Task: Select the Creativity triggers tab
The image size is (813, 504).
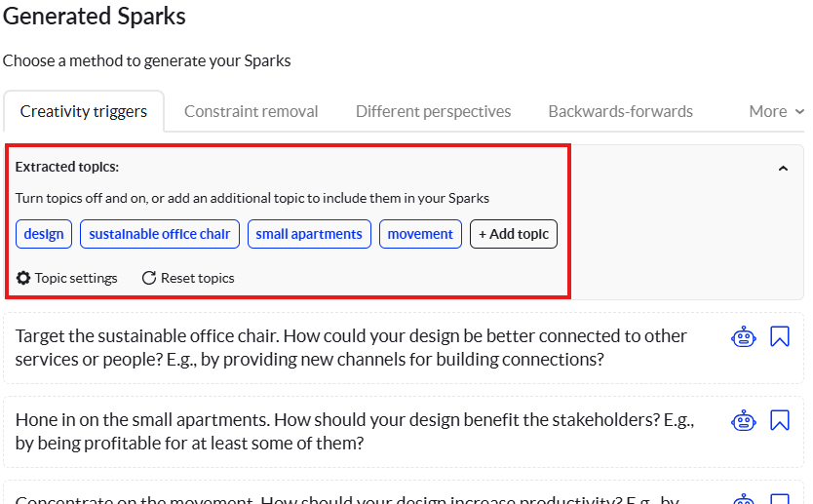Action: click(x=84, y=111)
